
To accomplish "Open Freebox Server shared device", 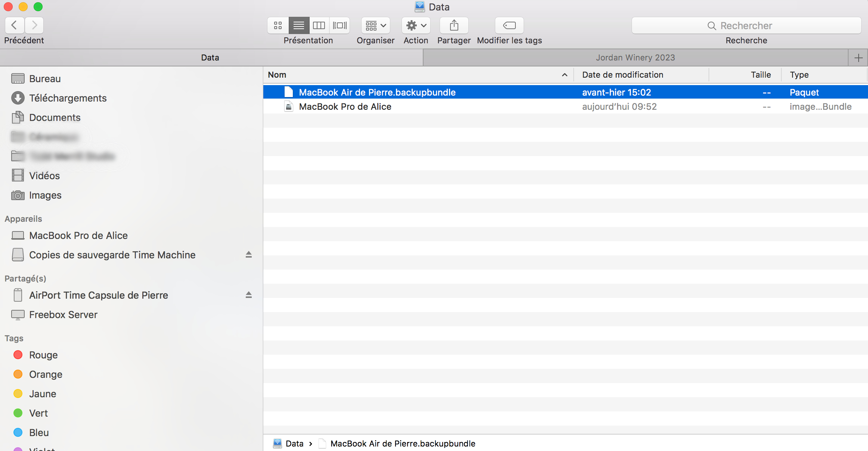I will click(x=63, y=314).
